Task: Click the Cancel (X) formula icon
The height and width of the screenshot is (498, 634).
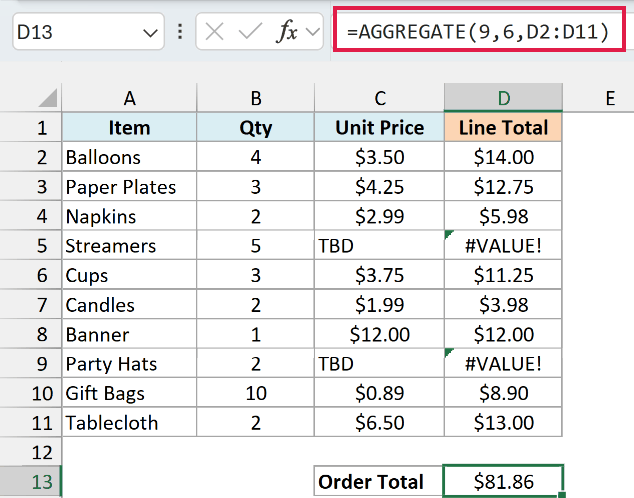Action: (x=214, y=32)
